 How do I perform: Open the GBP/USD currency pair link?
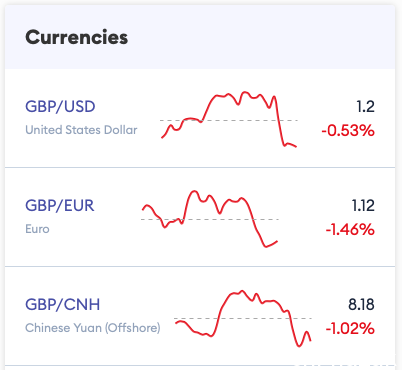[x=60, y=107]
